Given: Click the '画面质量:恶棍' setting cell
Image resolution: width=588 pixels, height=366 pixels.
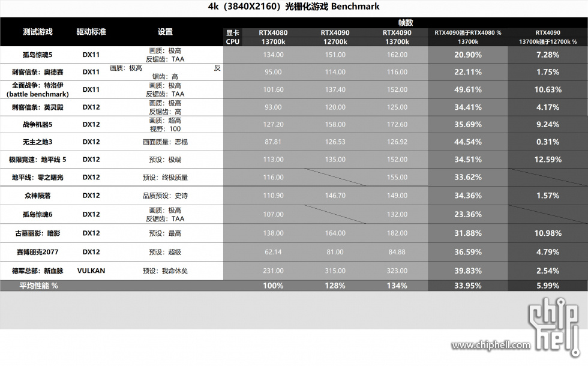Looking at the screenshot, I should [165, 142].
